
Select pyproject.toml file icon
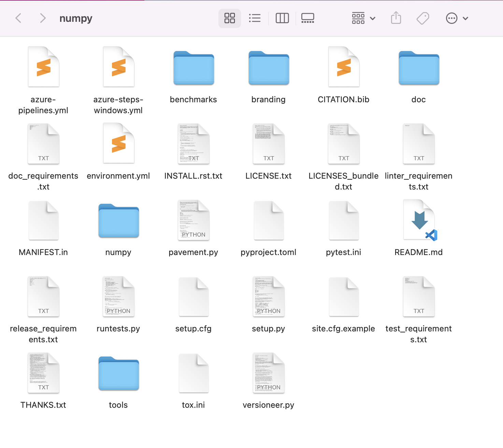point(269,220)
